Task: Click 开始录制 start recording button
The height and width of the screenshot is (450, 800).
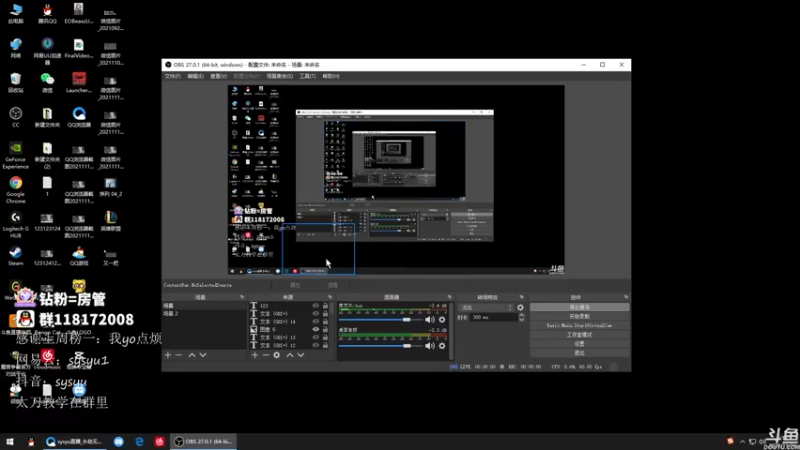Action: 579,316
